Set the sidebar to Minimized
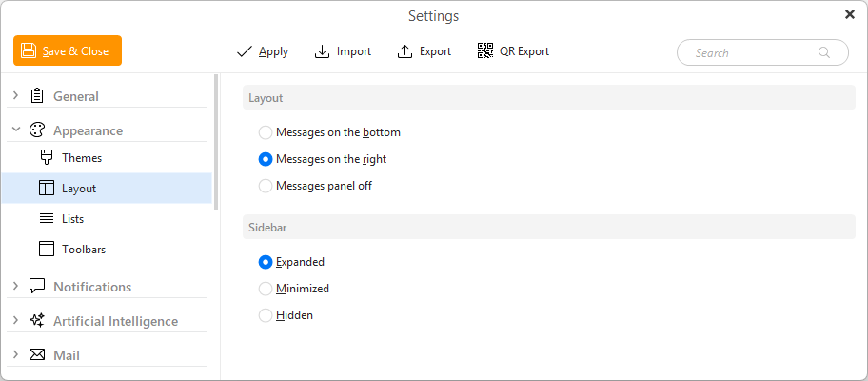 pyautogui.click(x=294, y=289)
